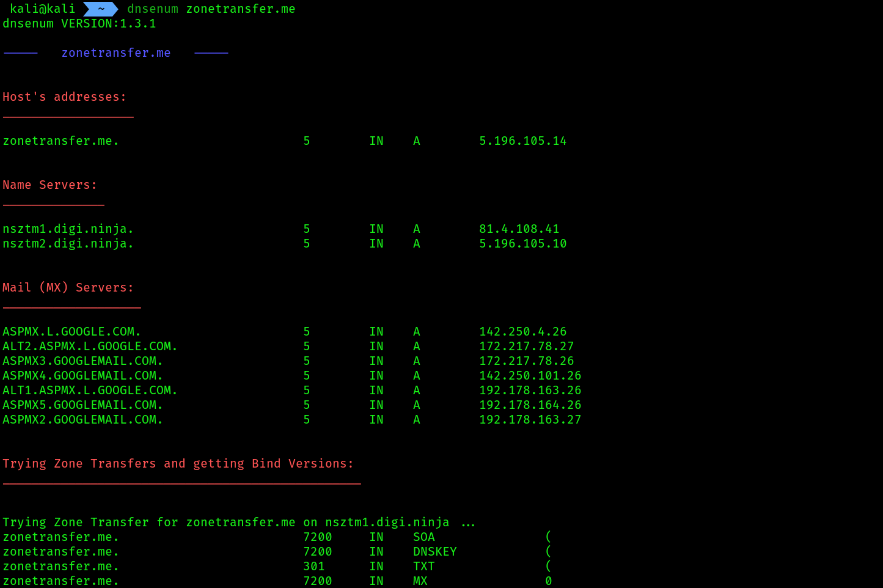The image size is (883, 588).
Task: Click the blue tilde directory prompt segment
Action: point(101,9)
